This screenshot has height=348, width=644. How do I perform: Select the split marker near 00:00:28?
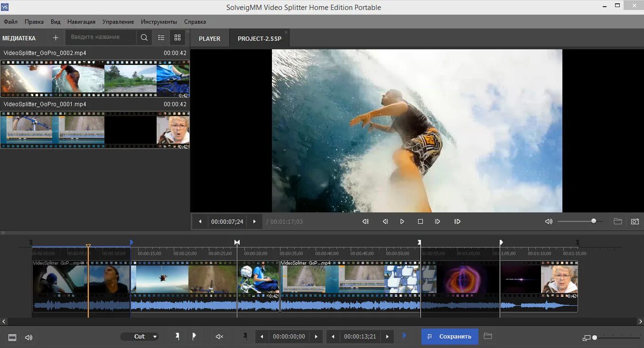(x=237, y=242)
